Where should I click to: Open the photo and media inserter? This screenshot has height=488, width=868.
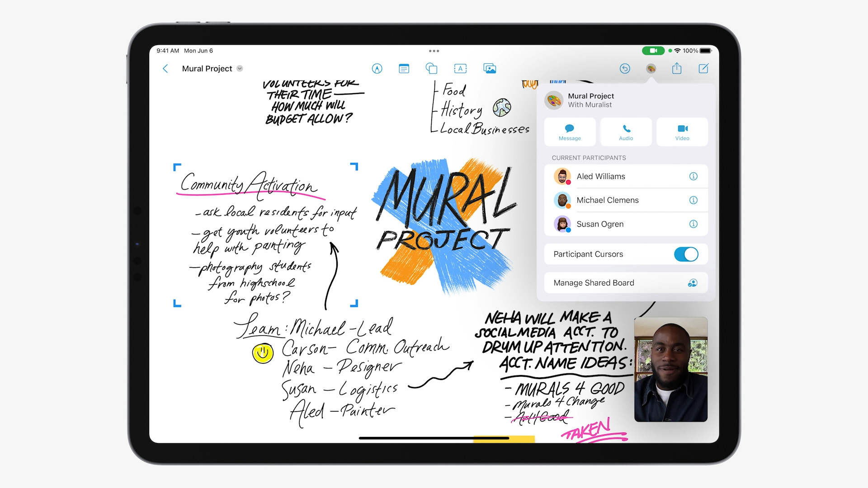490,69
